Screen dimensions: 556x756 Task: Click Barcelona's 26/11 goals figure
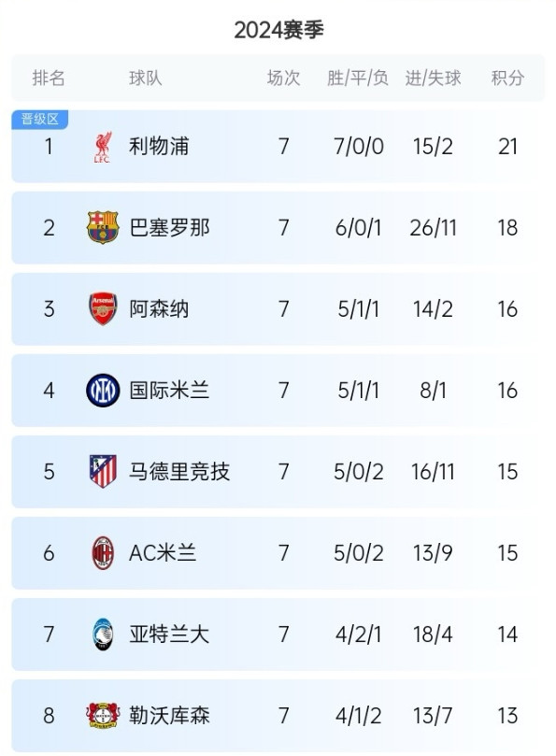coord(433,228)
